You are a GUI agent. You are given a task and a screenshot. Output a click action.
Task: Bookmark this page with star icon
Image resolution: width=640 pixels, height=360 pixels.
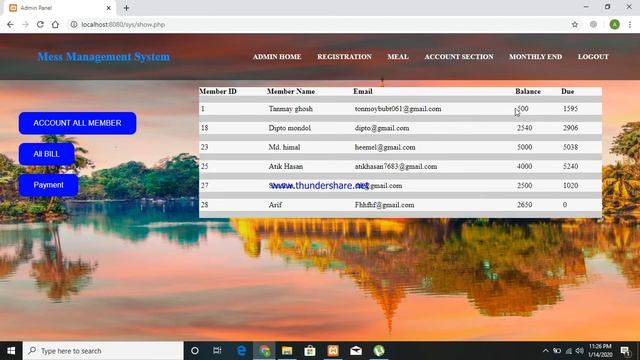[575, 24]
